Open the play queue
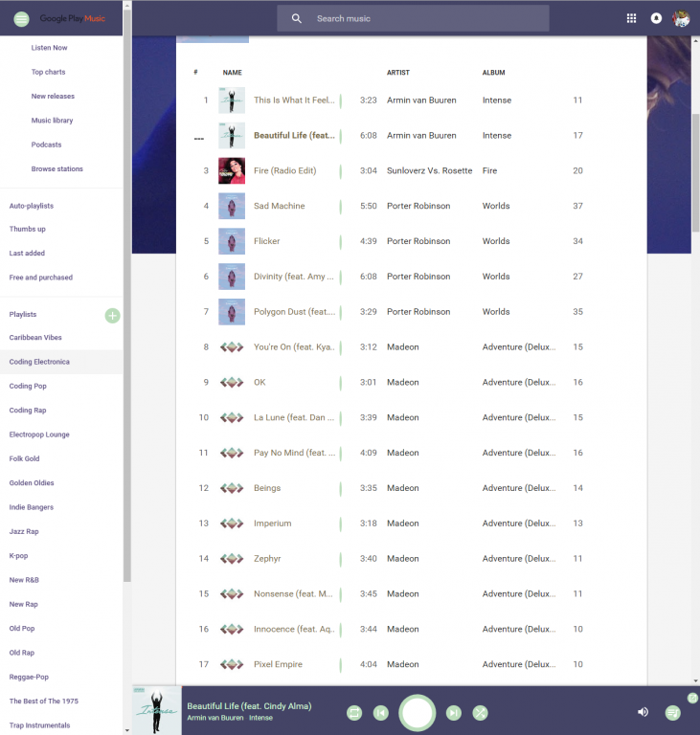The width and height of the screenshot is (700, 735). point(673,713)
